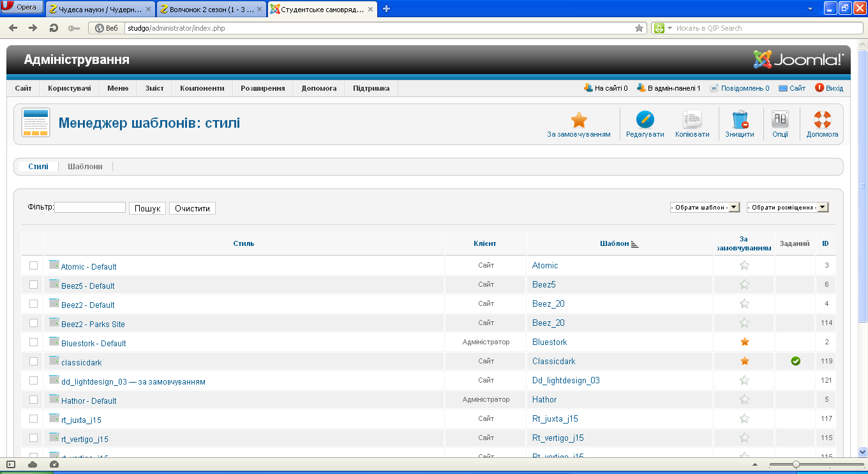Viewport: 868px width, 474px height.
Task: Switch to 'Чудеса науки' browser tab
Action: click(100, 9)
